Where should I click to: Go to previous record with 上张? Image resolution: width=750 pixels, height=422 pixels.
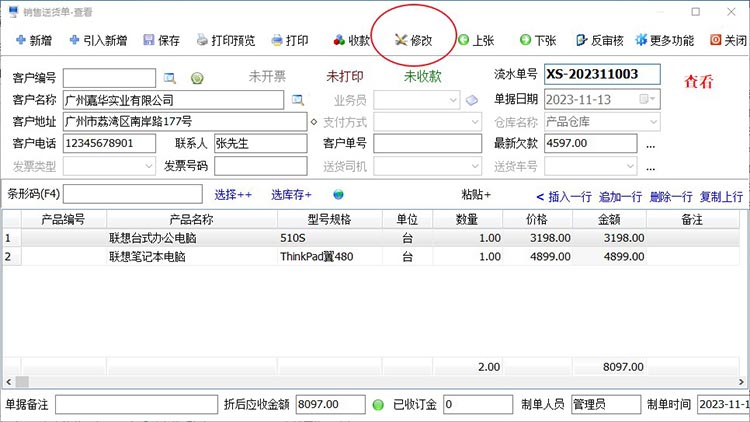(x=476, y=41)
